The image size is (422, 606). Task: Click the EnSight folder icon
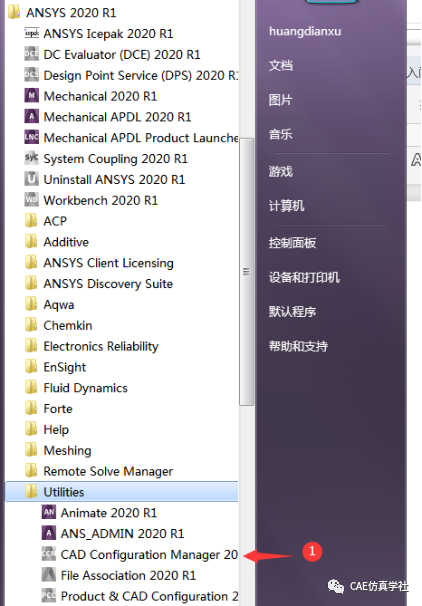pyautogui.click(x=31, y=367)
